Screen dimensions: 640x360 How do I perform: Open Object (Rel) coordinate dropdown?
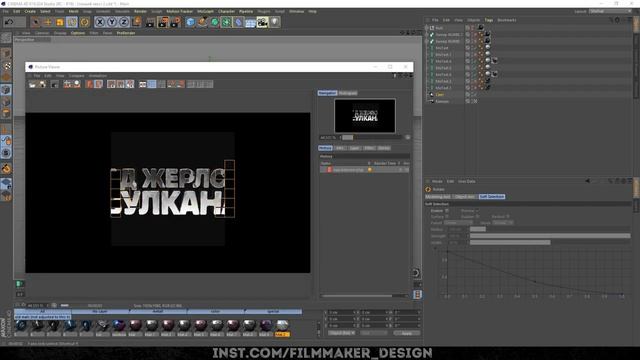[342, 333]
